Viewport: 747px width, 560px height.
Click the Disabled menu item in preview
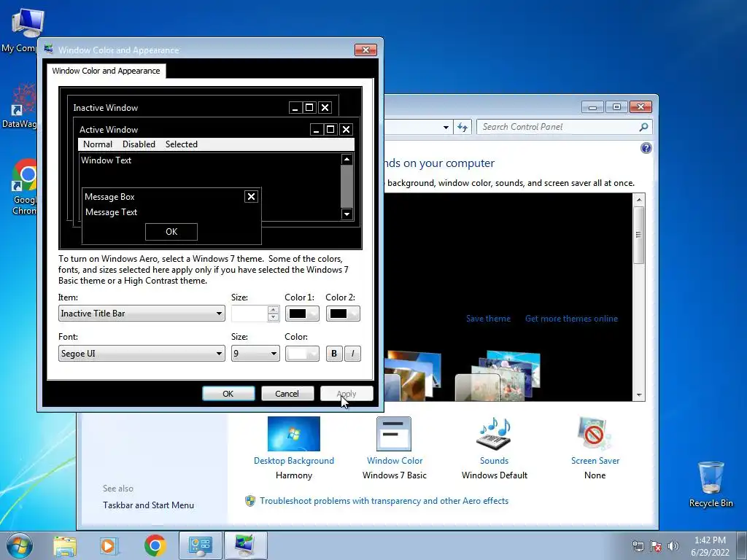click(139, 144)
